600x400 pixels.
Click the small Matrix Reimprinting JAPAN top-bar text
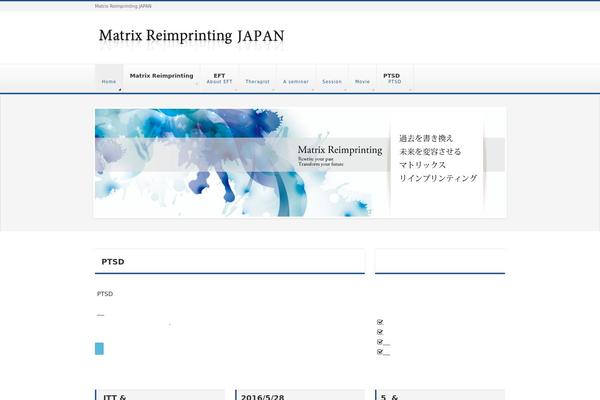(x=123, y=6)
